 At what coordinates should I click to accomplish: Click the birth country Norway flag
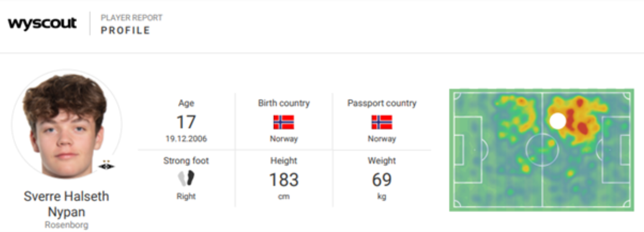284,122
